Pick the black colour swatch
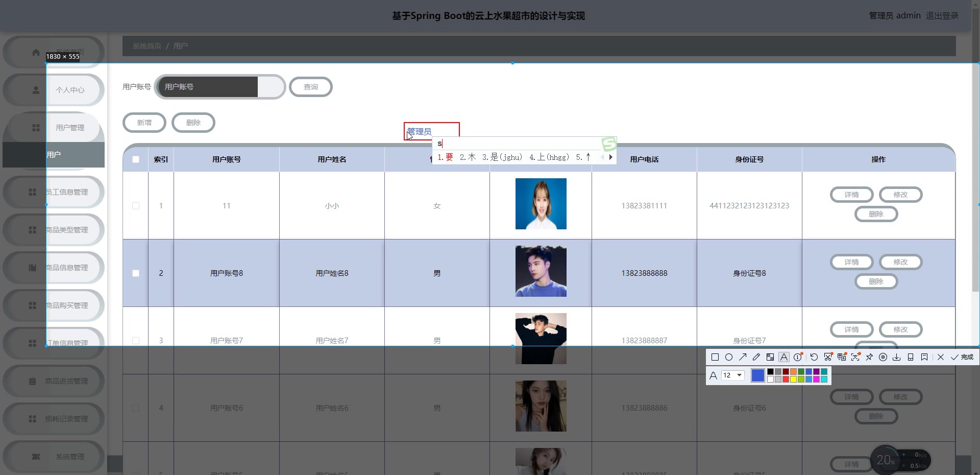The image size is (980, 475). point(770,372)
